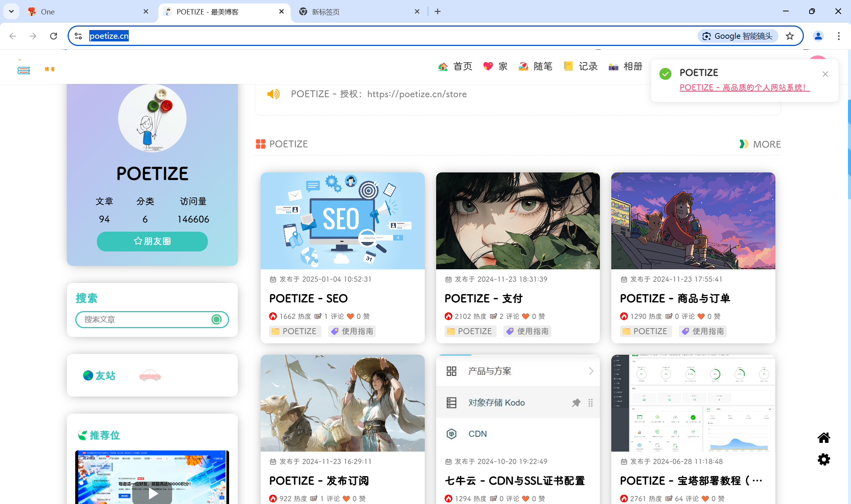This screenshot has height=504, width=851.
Task: Open the settings gear at bottom right
Action: [824, 460]
